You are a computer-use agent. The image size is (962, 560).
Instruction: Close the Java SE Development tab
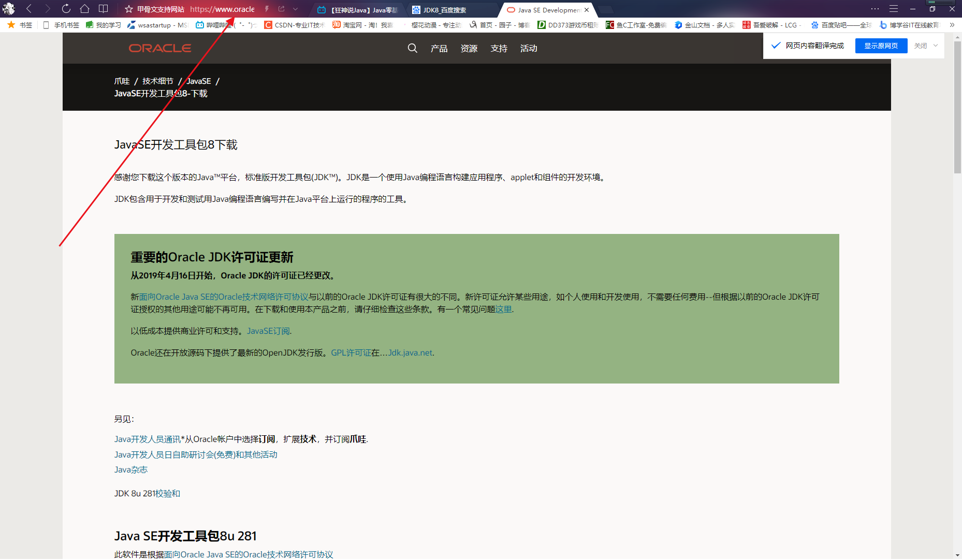pos(587,10)
